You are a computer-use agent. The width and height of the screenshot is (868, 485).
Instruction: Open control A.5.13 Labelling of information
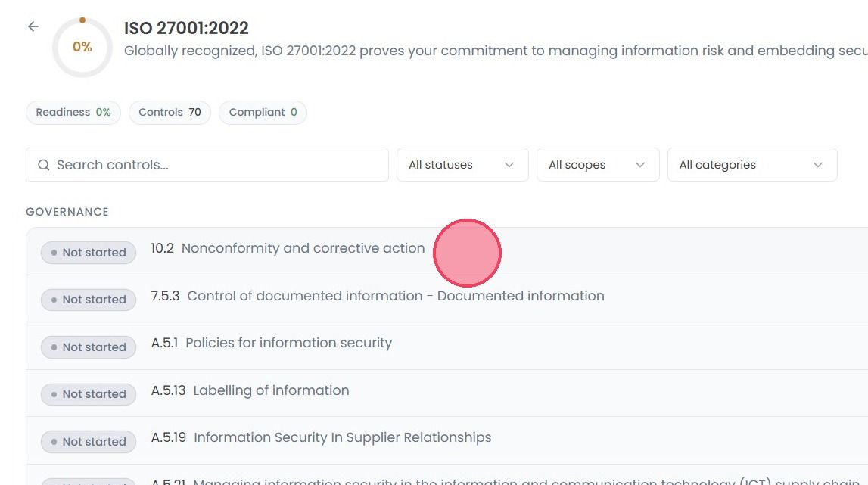click(x=446, y=393)
